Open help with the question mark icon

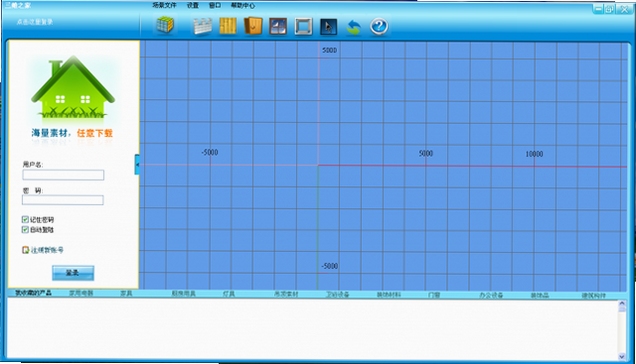pyautogui.click(x=379, y=27)
